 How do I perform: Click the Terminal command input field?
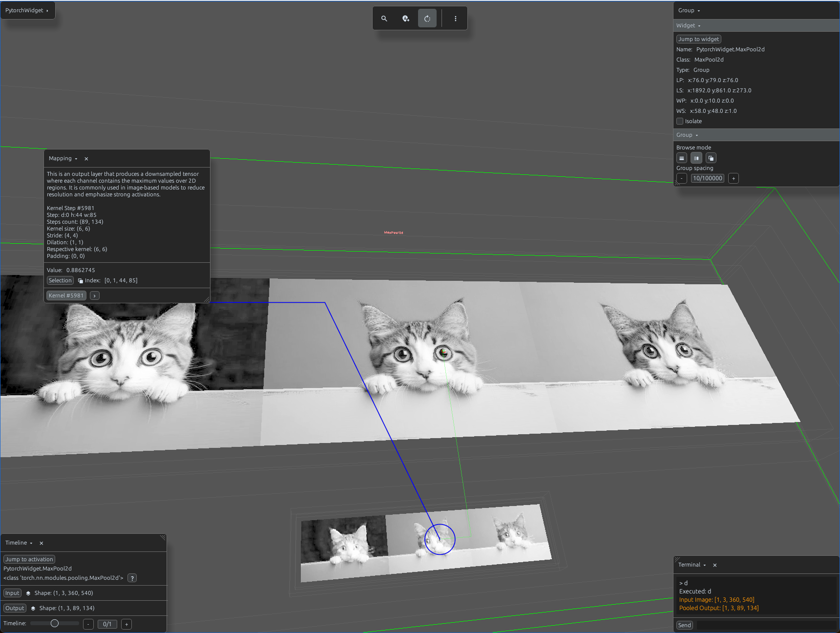click(x=766, y=625)
